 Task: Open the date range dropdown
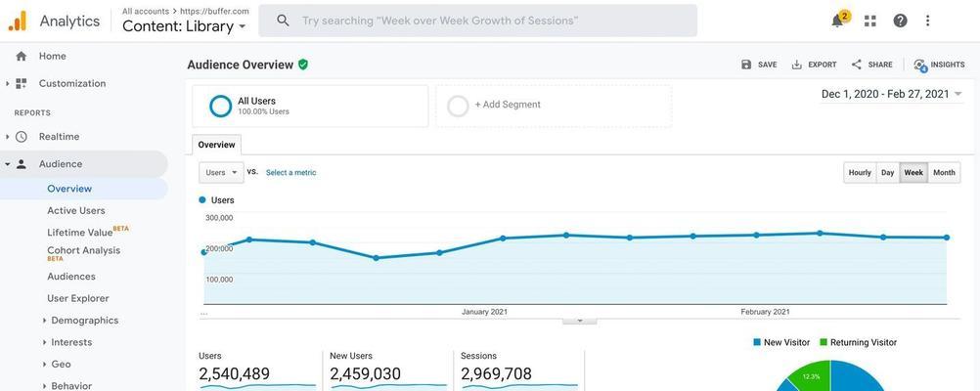[x=893, y=94]
